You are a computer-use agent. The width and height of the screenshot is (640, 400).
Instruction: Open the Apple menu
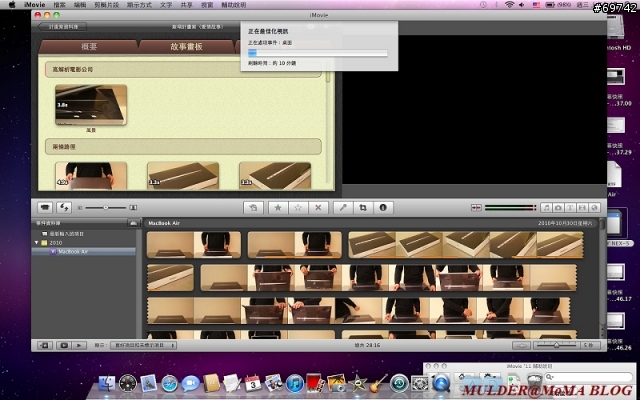pyautogui.click(x=12, y=5)
